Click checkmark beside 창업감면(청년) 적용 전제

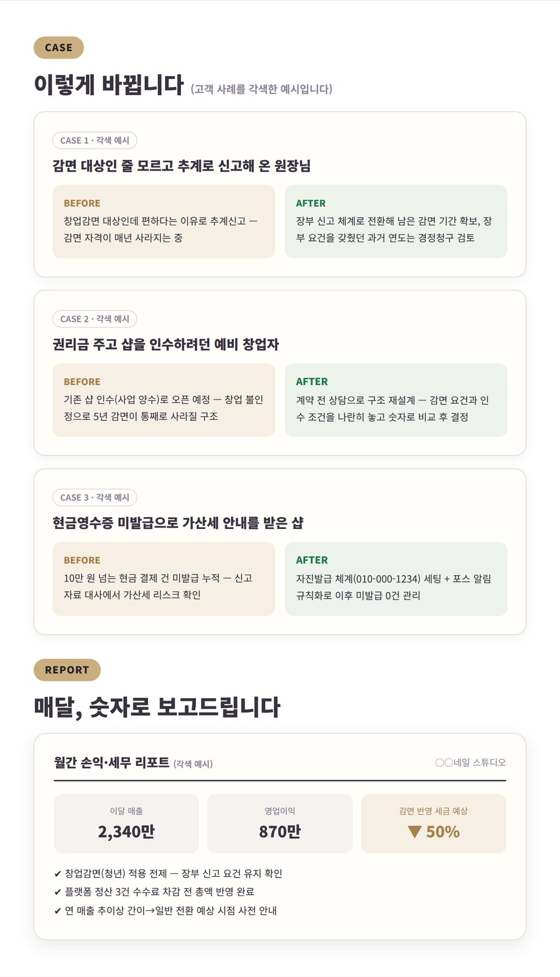tap(58, 874)
